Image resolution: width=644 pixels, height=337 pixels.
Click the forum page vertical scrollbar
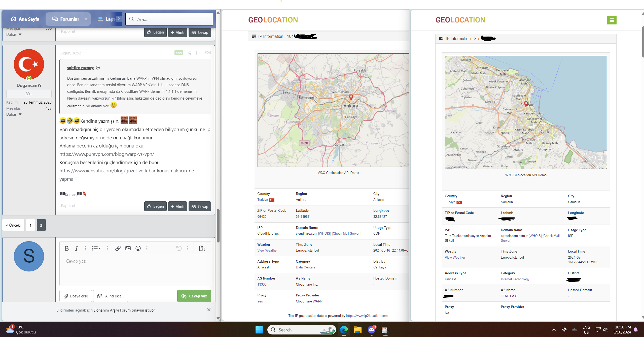218,226
